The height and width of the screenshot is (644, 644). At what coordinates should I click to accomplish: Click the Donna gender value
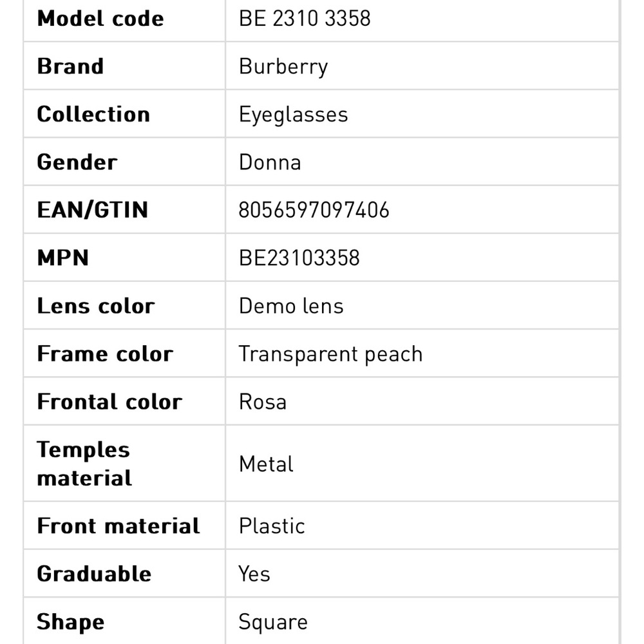tap(270, 162)
